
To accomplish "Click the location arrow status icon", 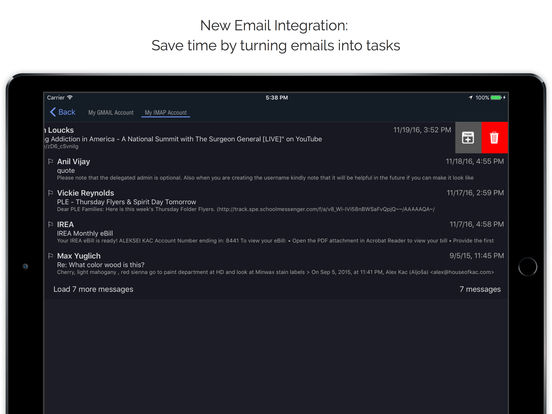I will (471, 98).
